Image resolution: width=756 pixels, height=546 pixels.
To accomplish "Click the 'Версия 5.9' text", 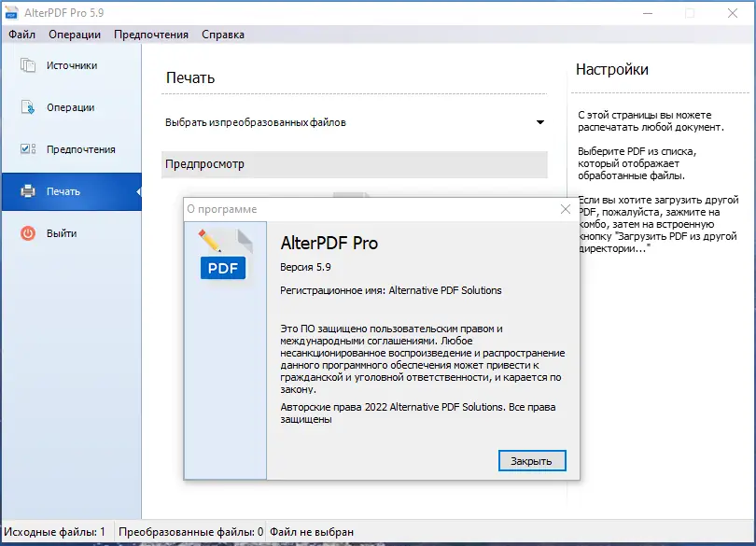I will (305, 267).
